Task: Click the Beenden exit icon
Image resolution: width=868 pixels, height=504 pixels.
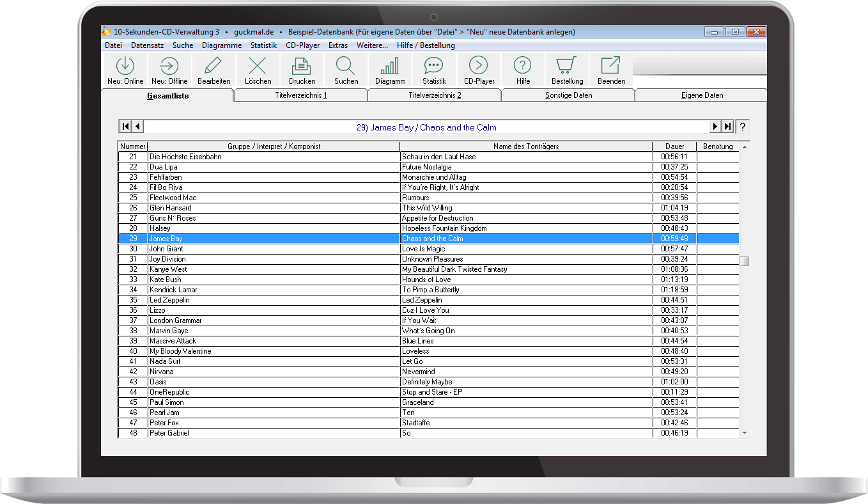Action: 611,66
